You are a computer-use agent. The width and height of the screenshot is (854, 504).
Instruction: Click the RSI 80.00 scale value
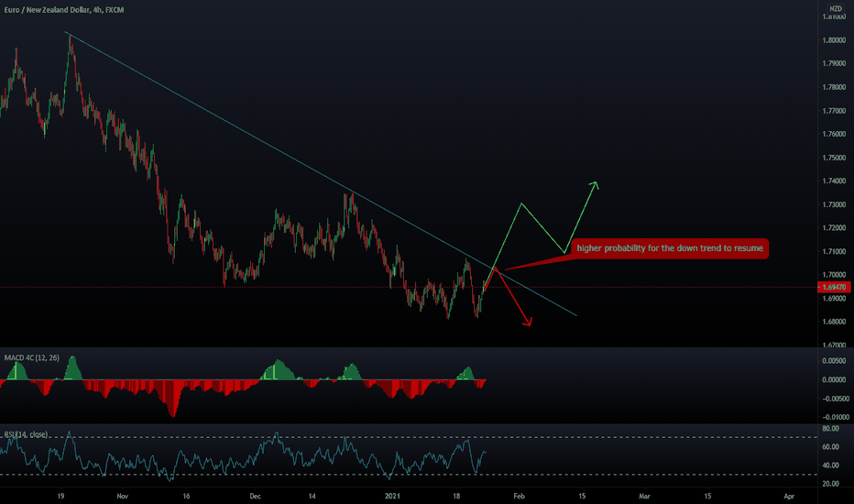click(830, 429)
